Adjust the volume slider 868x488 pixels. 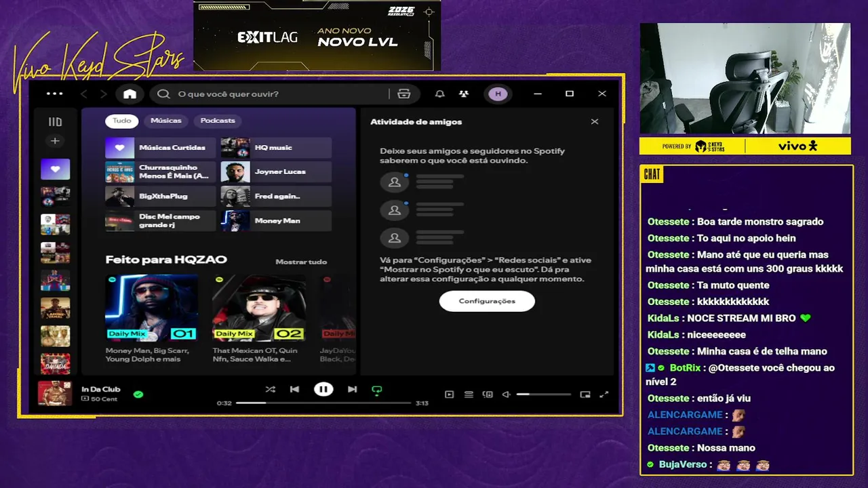pos(543,394)
